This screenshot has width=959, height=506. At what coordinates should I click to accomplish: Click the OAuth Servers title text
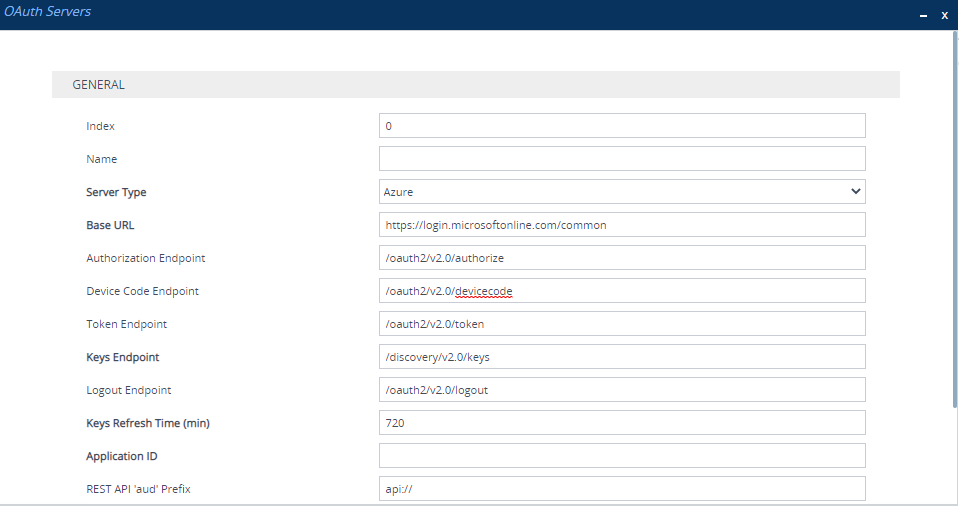[x=47, y=12]
